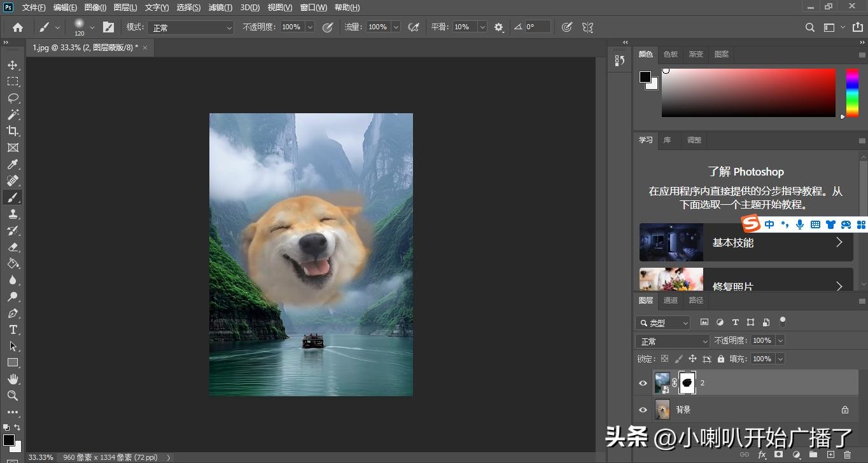Open the 滤镜(T) menu
This screenshot has width=868, height=463.
[x=220, y=8]
